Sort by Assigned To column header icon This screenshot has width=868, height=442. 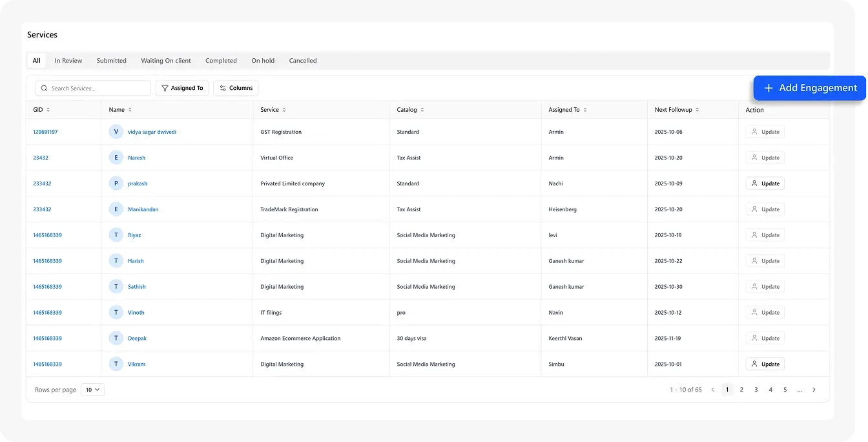point(585,110)
